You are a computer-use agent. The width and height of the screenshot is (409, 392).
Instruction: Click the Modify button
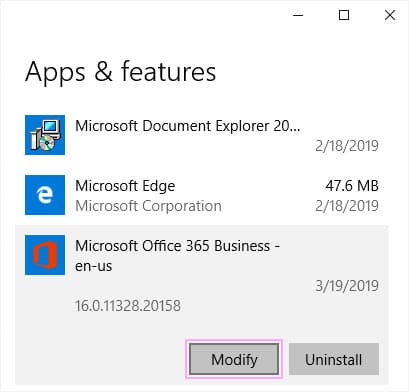[x=234, y=359]
